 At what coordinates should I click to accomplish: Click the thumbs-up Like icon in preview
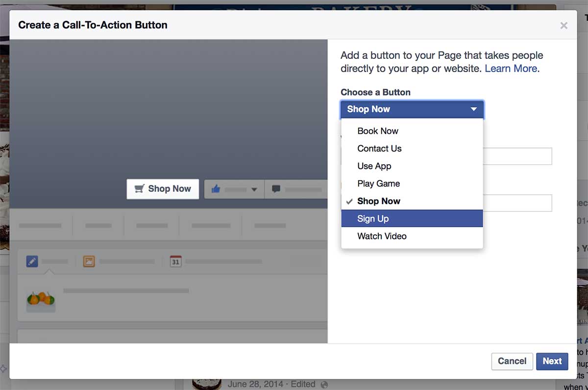[x=216, y=189]
